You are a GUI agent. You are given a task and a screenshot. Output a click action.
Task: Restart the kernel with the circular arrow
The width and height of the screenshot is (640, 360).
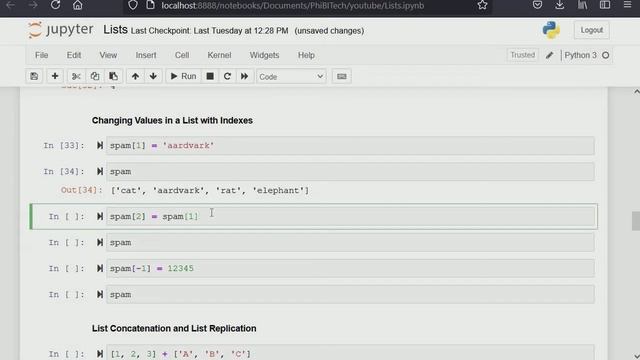227,76
